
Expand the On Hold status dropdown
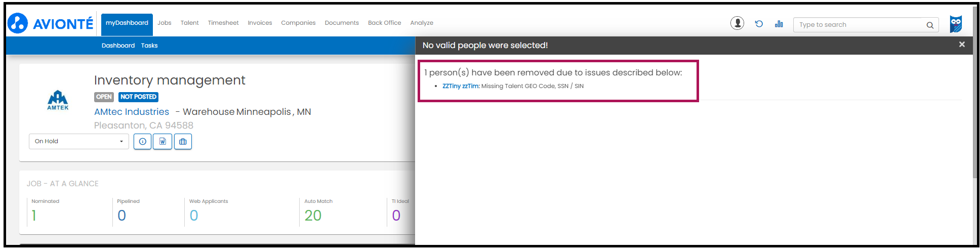78,141
